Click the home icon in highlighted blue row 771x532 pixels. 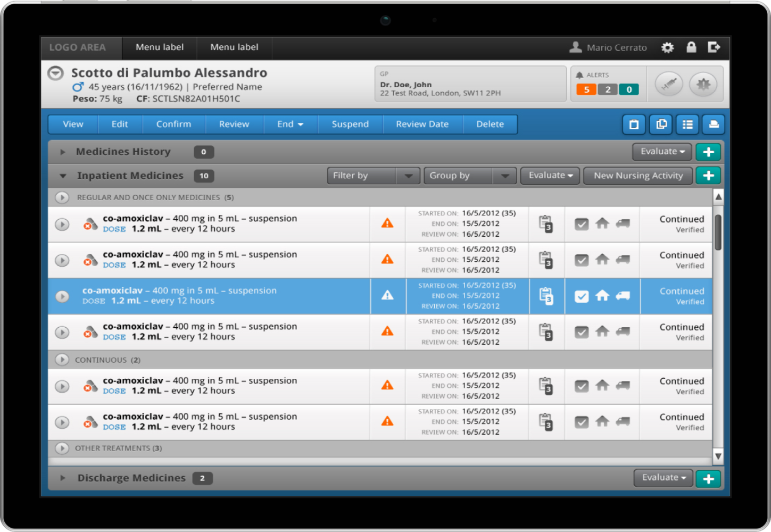pos(602,295)
